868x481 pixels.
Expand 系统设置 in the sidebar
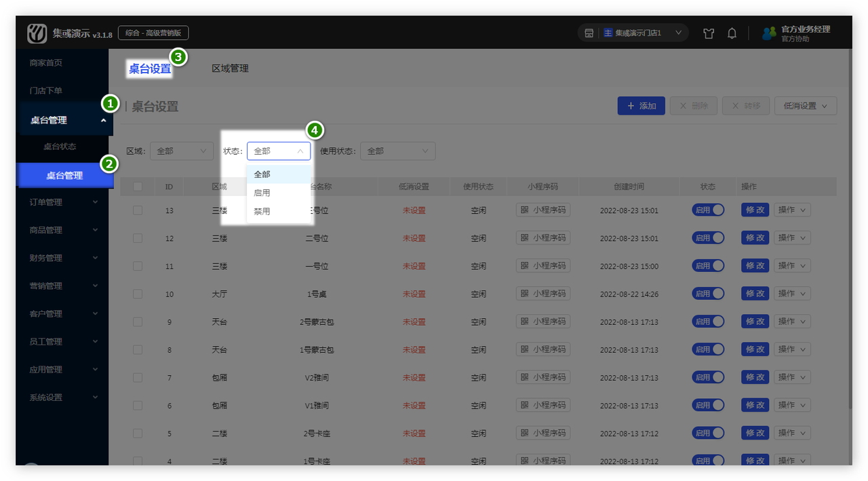click(63, 397)
